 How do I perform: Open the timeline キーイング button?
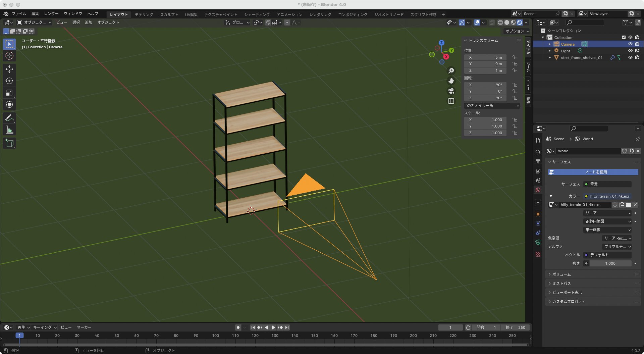pos(45,327)
